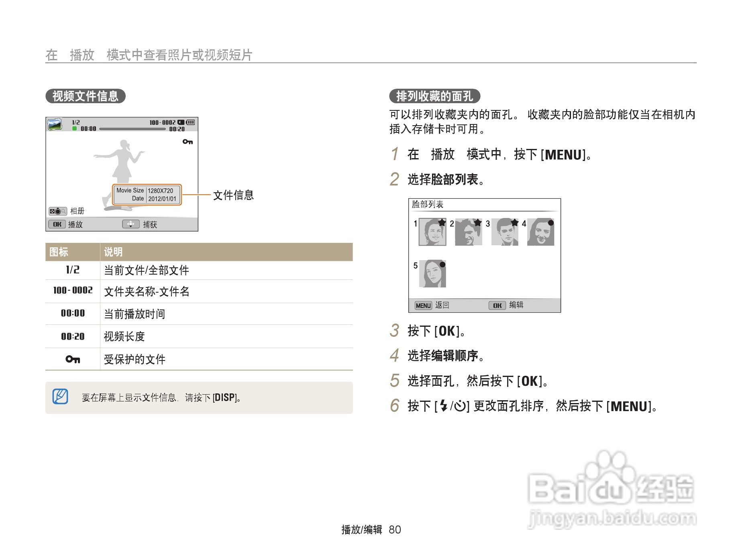742x560 pixels.
Task: Click the 说明 table header
Action: 113,252
